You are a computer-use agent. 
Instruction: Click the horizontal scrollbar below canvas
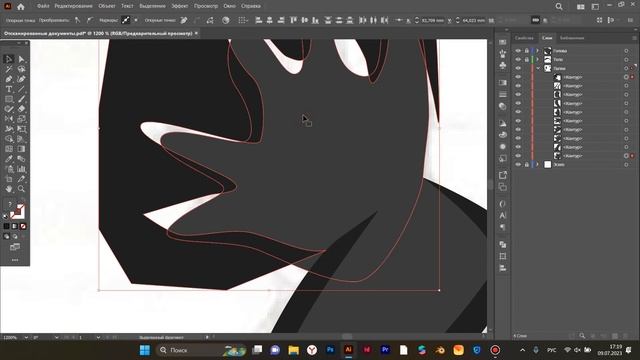pos(347,337)
